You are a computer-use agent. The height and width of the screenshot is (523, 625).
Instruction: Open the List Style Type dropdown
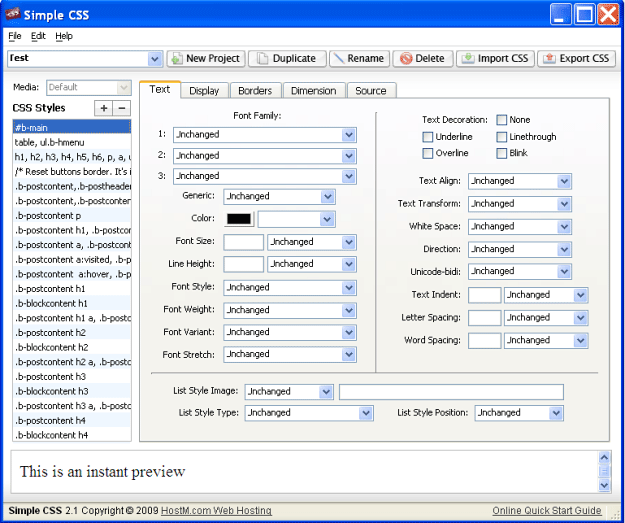[x=366, y=413]
